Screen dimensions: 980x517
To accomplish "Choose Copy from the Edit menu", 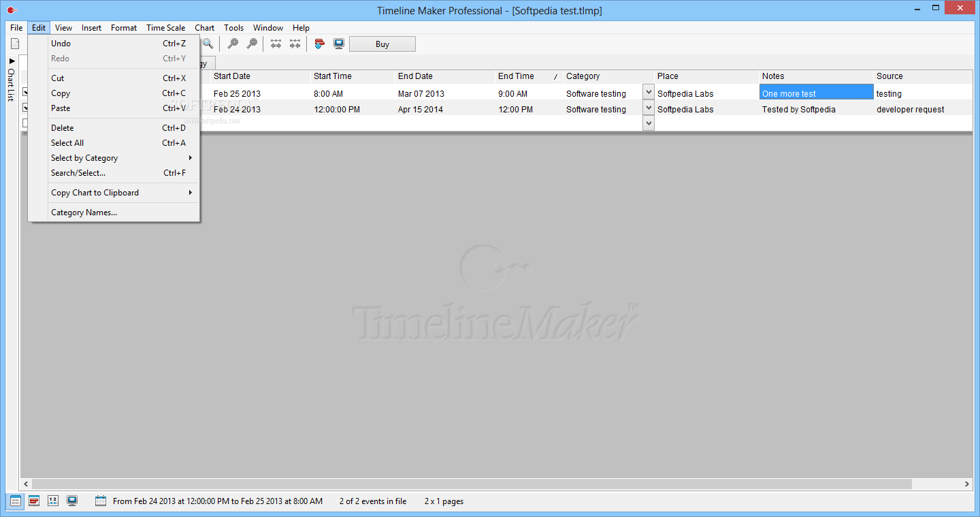I will 114,93.
